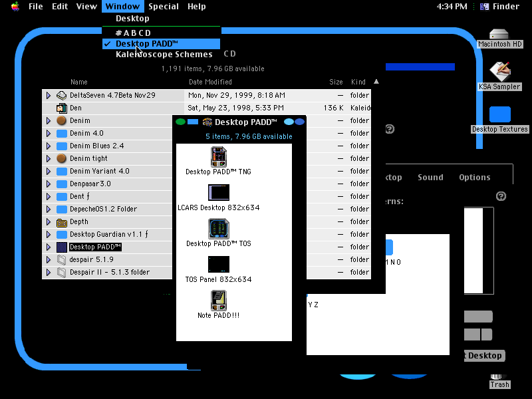Image resolution: width=532 pixels, height=399 pixels.
Task: Choose Desktop from the Window menu
Action: pyautogui.click(x=161, y=19)
